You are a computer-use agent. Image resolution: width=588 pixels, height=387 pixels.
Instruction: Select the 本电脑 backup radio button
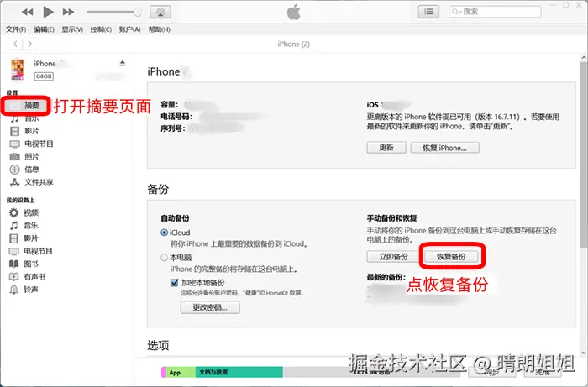tap(165, 258)
